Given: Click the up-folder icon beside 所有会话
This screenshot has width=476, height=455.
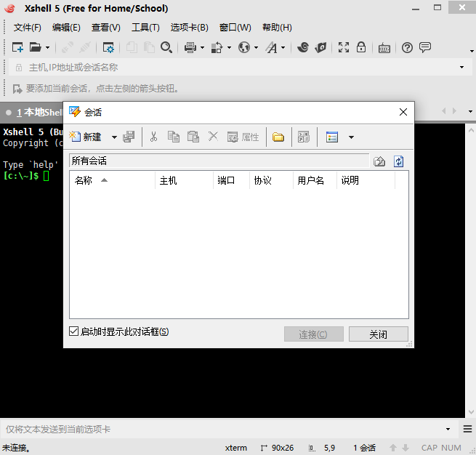Looking at the screenshot, I should [379, 161].
